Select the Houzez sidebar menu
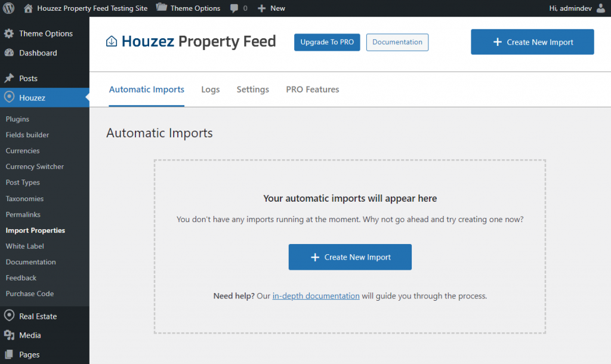The image size is (611, 364). pos(44,97)
